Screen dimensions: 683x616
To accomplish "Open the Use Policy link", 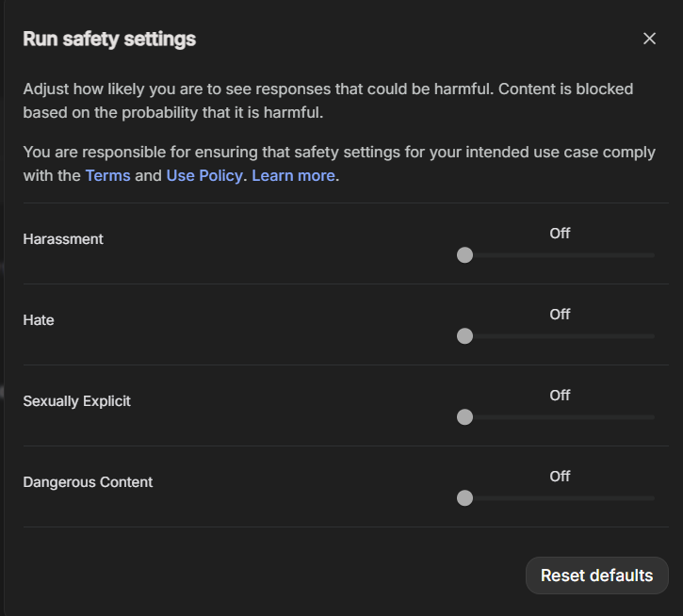I will 204,175.
